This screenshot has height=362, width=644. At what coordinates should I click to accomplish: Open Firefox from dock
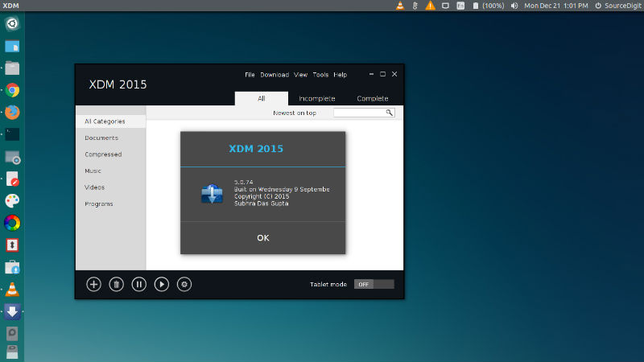coord(12,113)
